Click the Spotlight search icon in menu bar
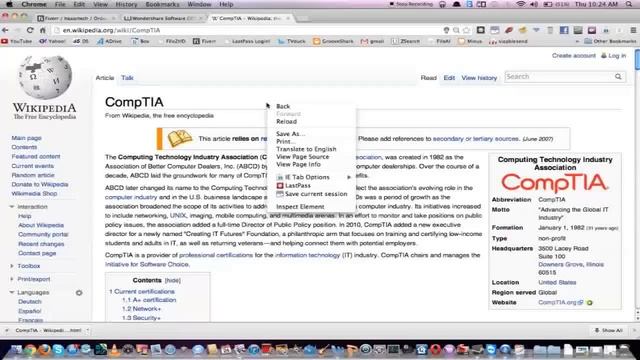 [629, 4]
